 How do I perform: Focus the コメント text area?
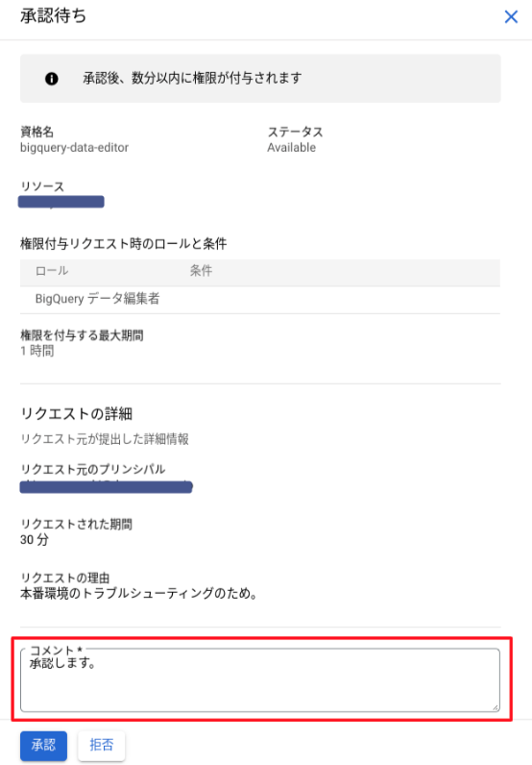(x=260, y=679)
